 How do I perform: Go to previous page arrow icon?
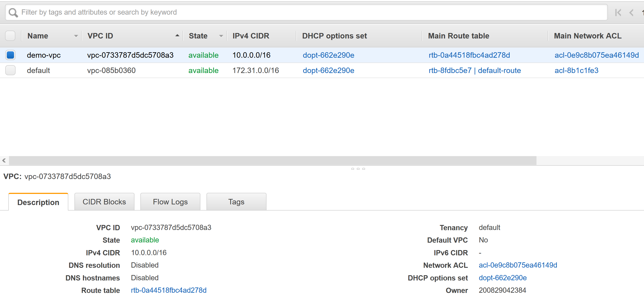click(x=631, y=12)
